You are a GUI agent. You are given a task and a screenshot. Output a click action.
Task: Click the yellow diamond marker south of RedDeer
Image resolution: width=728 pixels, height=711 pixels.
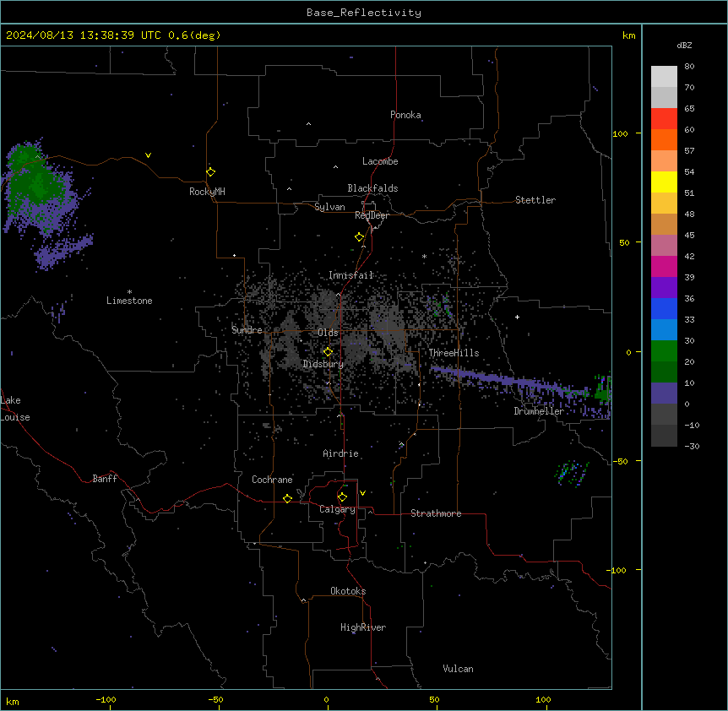360,237
